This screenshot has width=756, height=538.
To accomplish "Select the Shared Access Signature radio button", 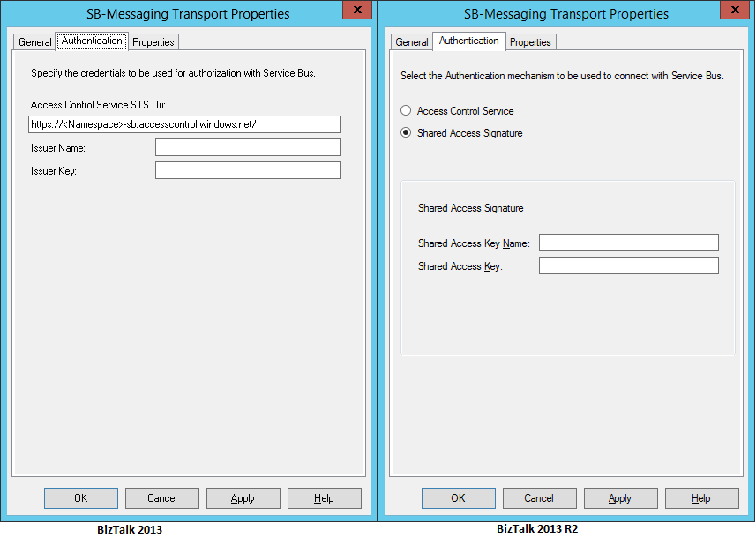I will (406, 132).
